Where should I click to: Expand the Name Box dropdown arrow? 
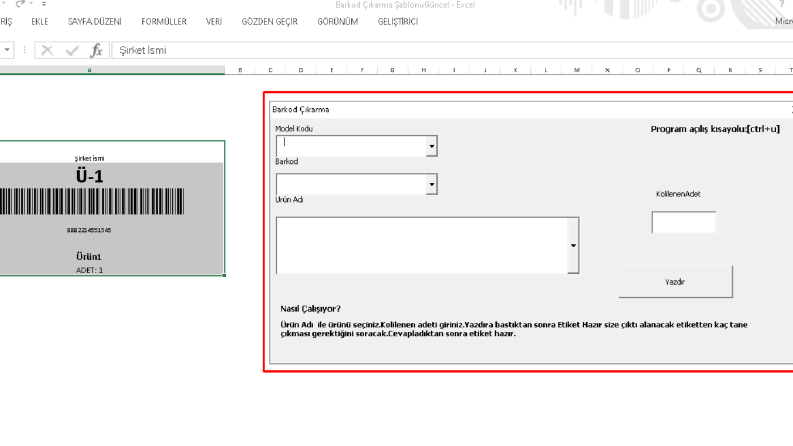click(x=7, y=50)
